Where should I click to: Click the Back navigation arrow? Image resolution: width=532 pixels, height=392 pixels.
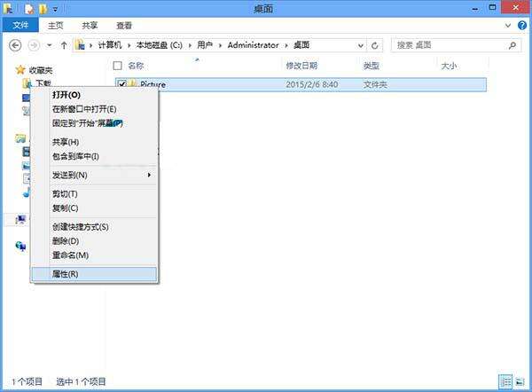click(15, 45)
